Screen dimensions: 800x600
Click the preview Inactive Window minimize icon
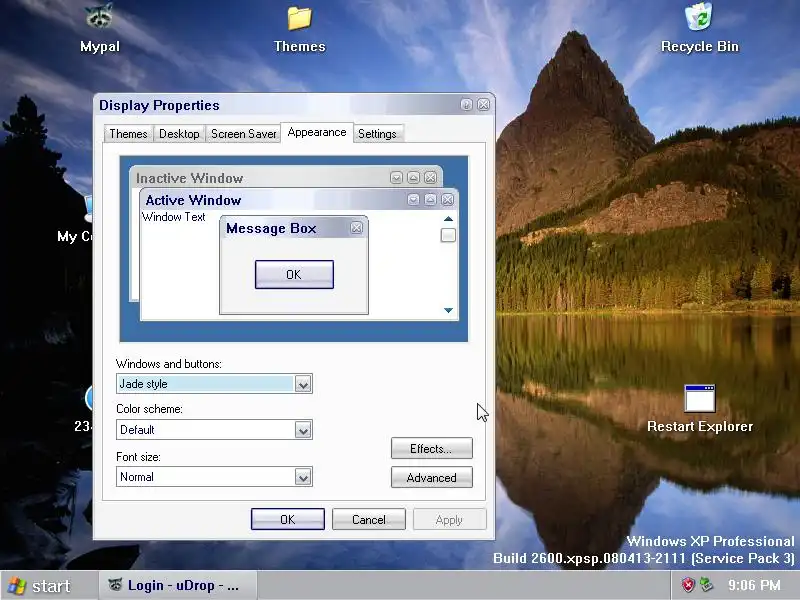(396, 178)
